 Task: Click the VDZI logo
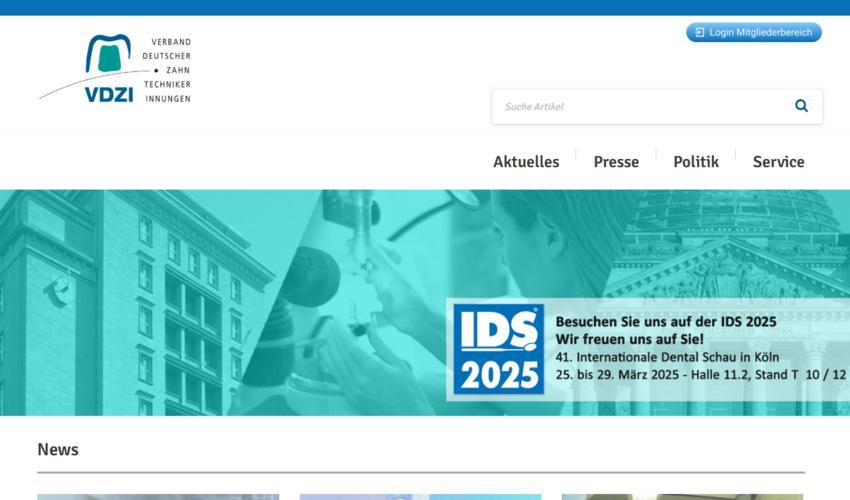[114, 69]
